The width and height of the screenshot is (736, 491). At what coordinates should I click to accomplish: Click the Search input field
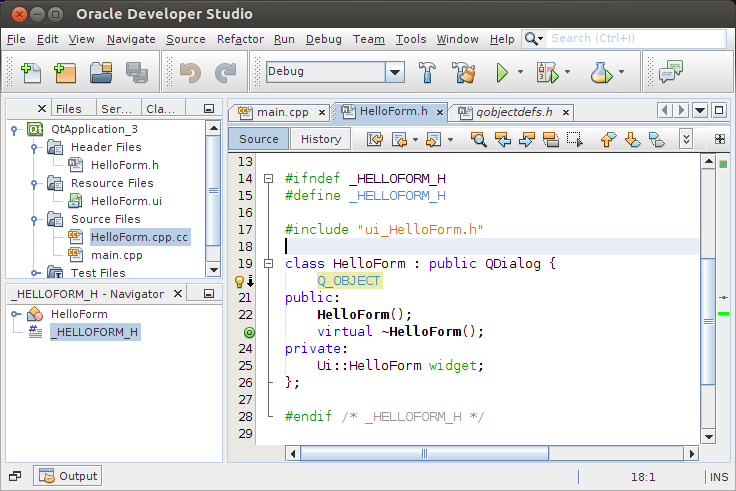pyautogui.click(x=635, y=38)
